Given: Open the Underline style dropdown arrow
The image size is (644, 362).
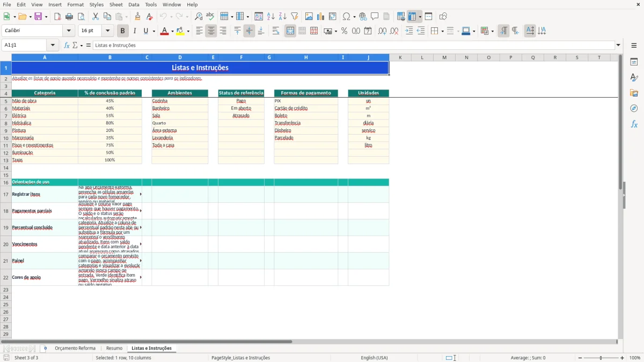Looking at the screenshot, I should coord(153,31).
